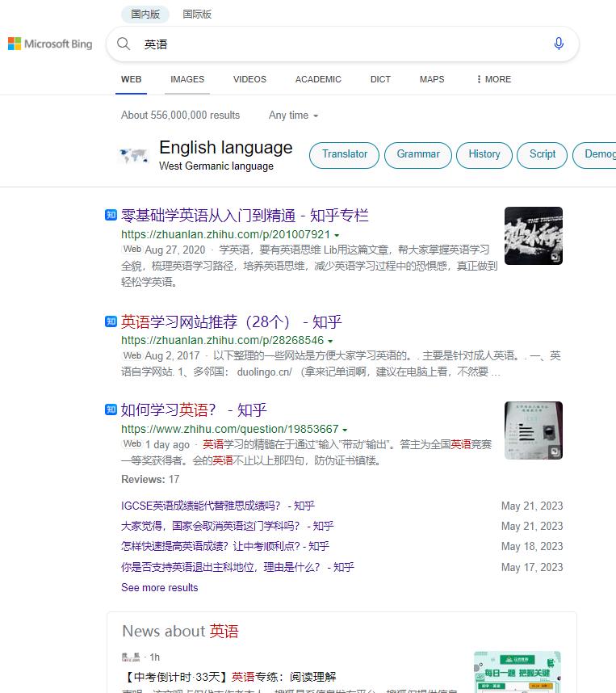Image resolution: width=616 pixels, height=693 pixels.
Task: Select the IMAGES tab
Action: (187, 79)
